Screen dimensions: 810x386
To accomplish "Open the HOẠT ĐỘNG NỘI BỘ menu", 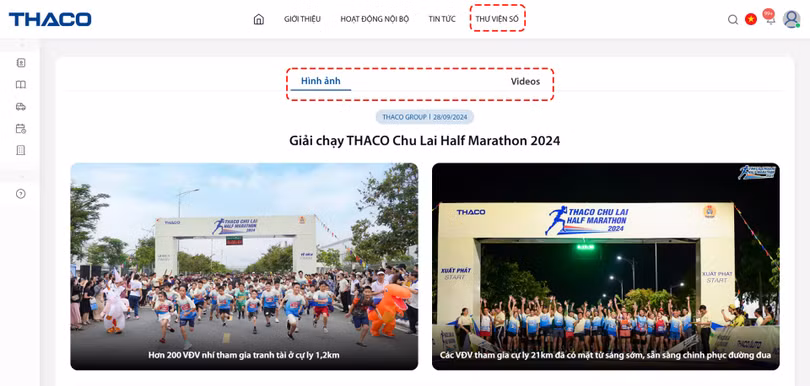I will (x=375, y=19).
